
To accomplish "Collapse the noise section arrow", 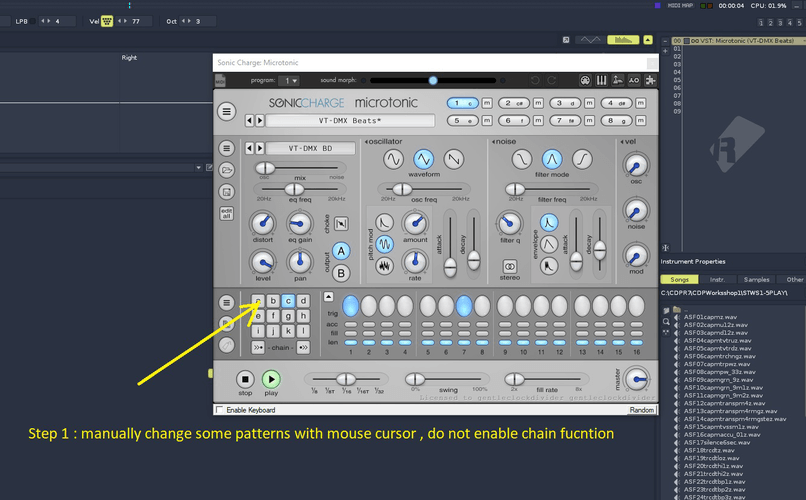I will pos(493,142).
